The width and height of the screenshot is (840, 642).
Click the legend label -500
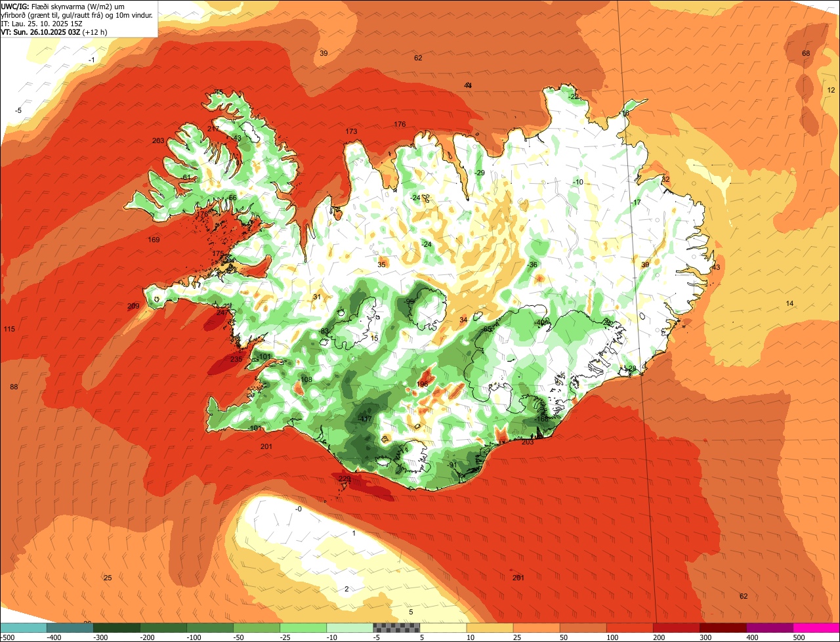click(8, 637)
